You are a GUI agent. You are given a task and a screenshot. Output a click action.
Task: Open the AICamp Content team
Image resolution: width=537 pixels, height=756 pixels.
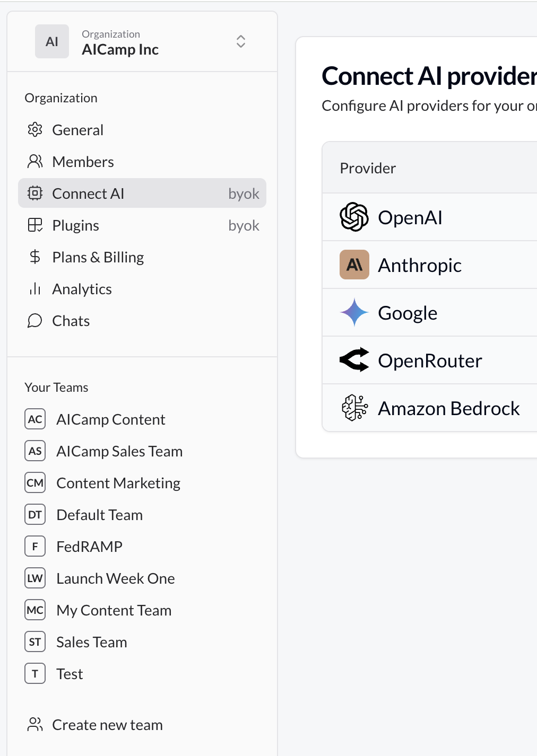click(142, 419)
